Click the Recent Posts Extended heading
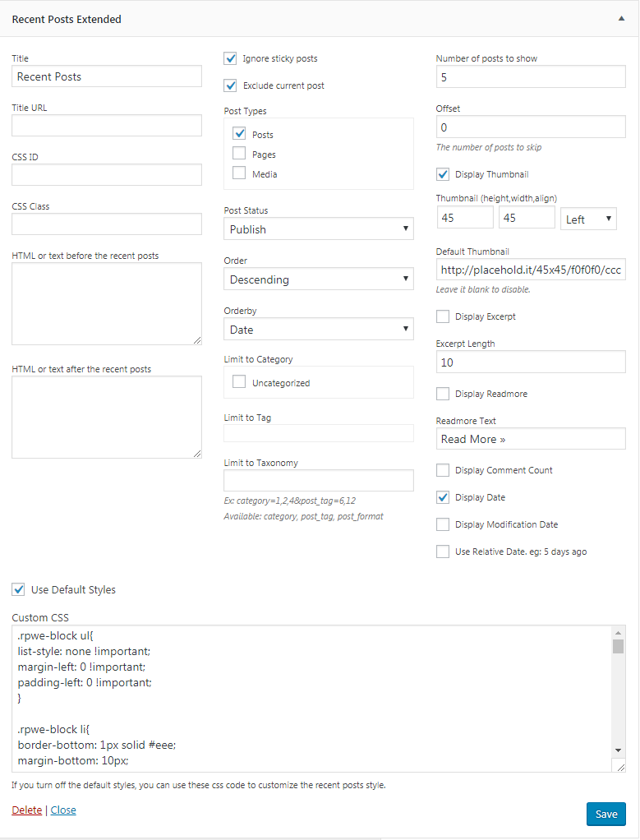Viewport: 640px width, 840px height. click(x=67, y=19)
